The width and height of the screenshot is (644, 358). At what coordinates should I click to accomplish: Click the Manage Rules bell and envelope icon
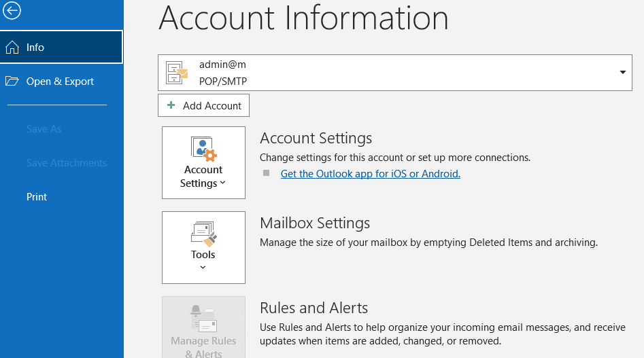click(203, 319)
